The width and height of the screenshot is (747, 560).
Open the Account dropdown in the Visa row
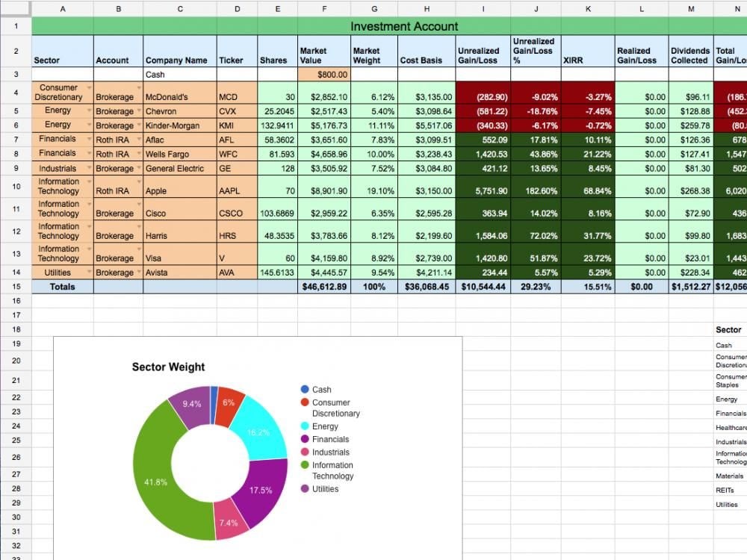pyautogui.click(x=139, y=249)
